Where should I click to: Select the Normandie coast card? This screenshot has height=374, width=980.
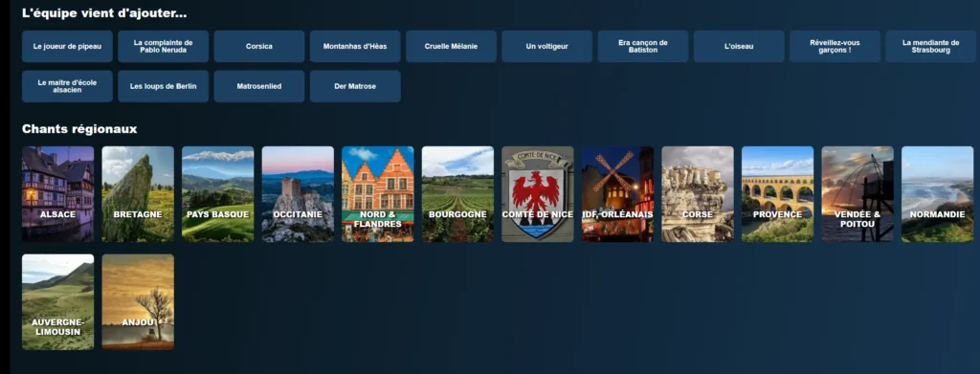click(x=938, y=194)
